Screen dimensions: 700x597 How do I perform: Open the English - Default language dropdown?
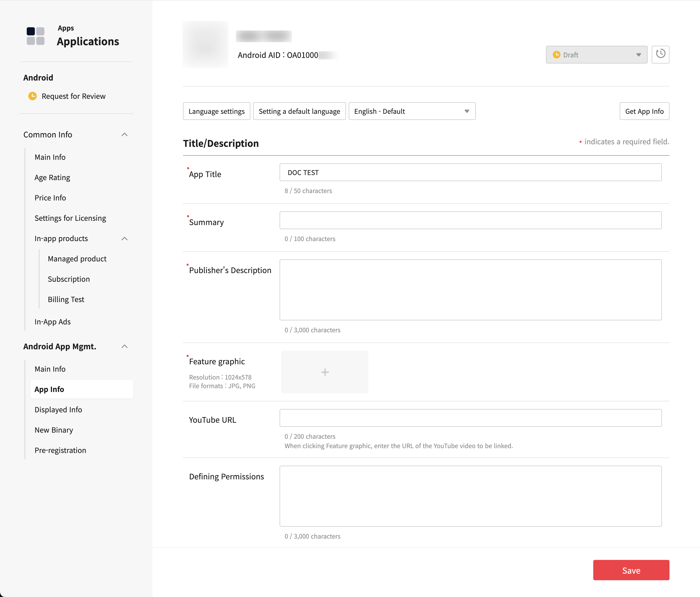(x=412, y=112)
